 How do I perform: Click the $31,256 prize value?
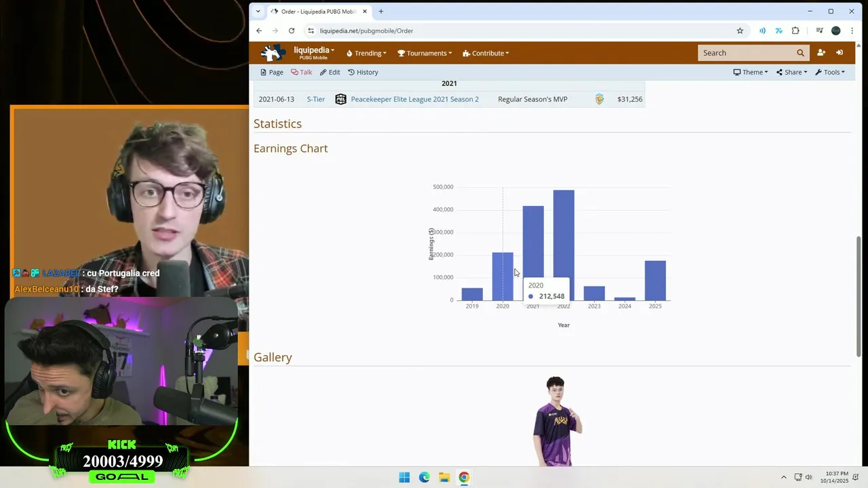[630, 99]
